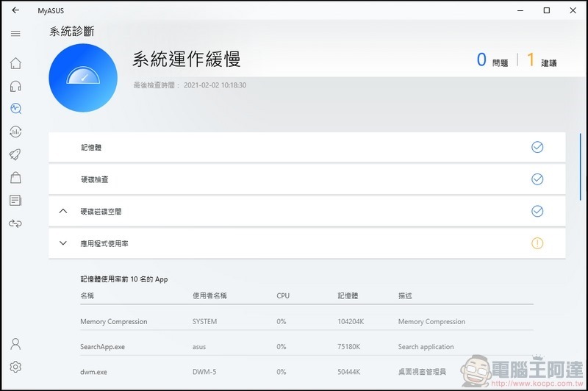
Task: Click the 記憶體 check status icon
Action: [537, 147]
